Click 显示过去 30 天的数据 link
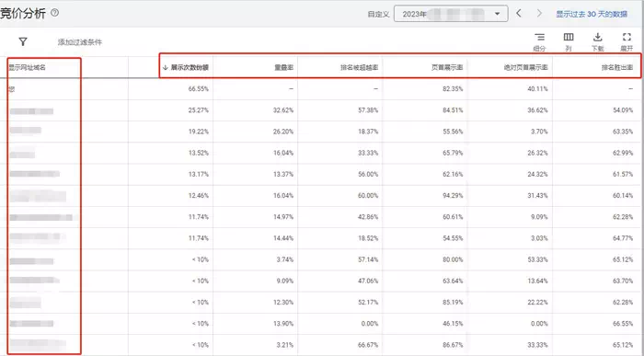 coord(592,14)
